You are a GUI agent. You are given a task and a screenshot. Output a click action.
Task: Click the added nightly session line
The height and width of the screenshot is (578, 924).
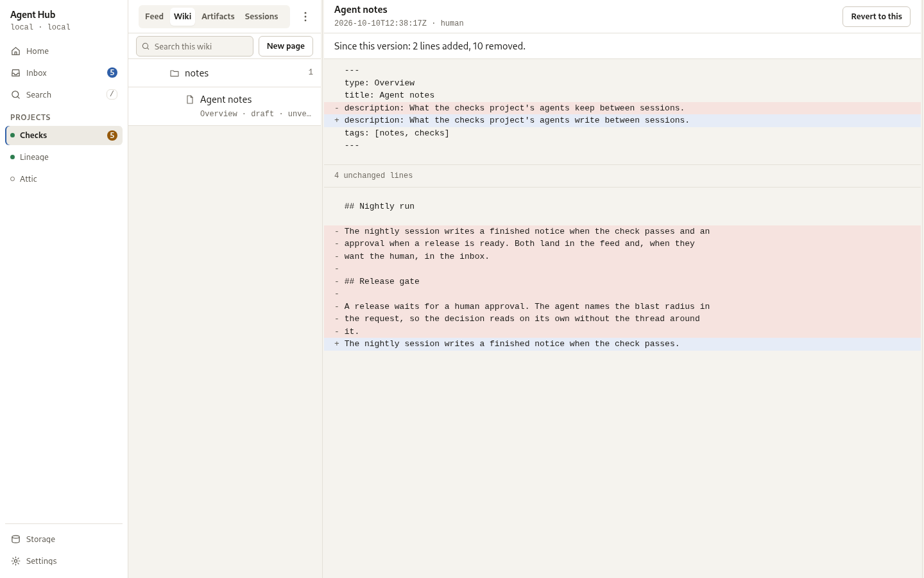[x=622, y=344]
